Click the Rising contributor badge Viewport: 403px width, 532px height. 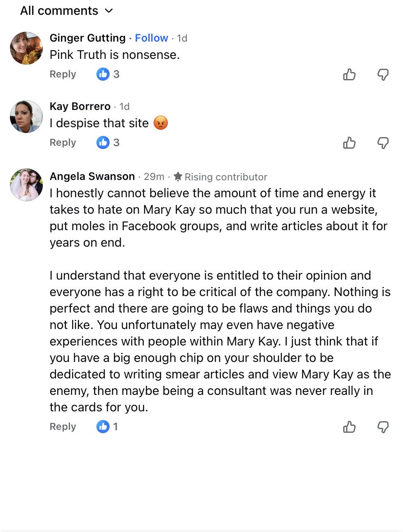pyautogui.click(x=220, y=177)
